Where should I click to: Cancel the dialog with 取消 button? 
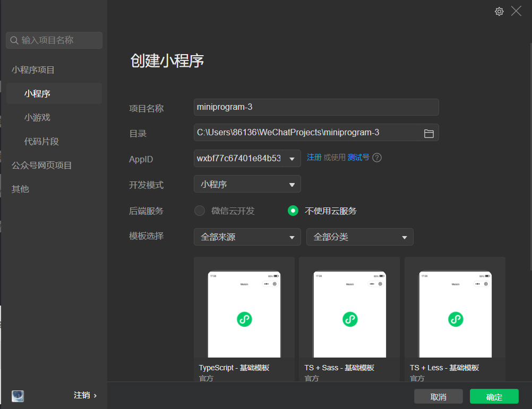[x=438, y=396]
